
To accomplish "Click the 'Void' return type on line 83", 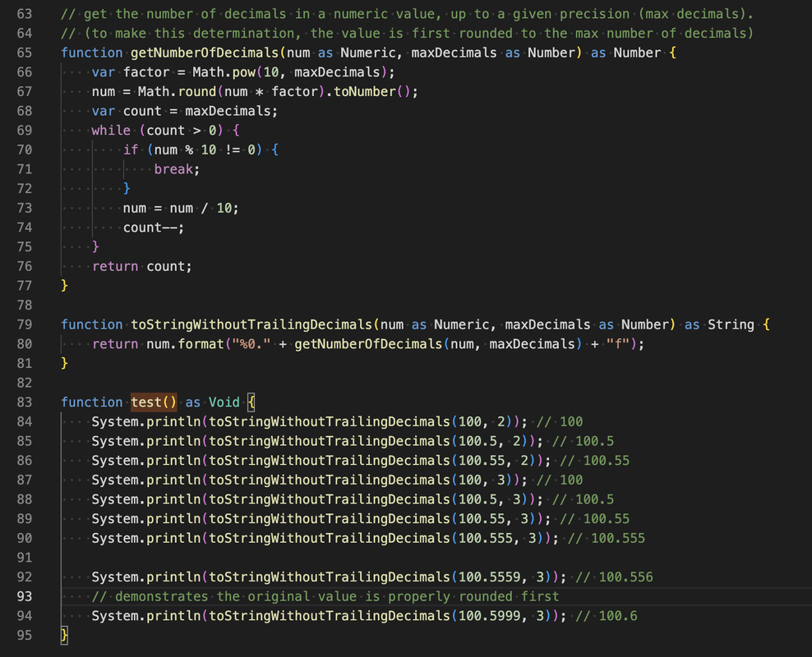I will click(224, 402).
